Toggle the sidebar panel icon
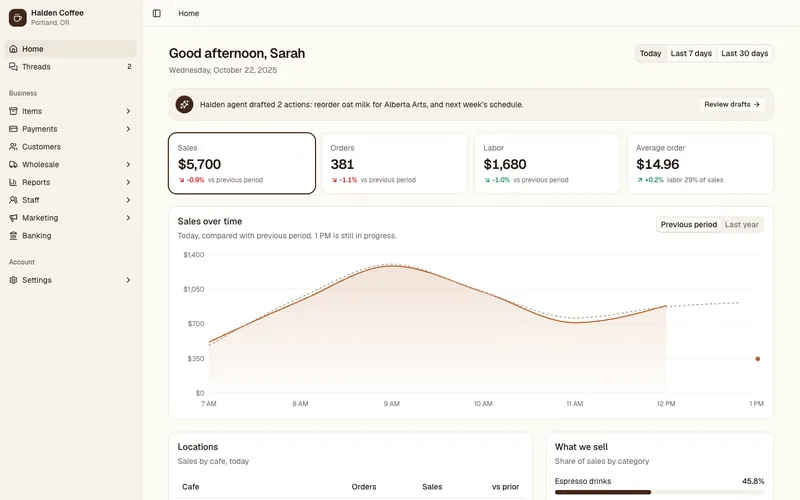Image resolution: width=800 pixels, height=500 pixels. click(x=157, y=13)
